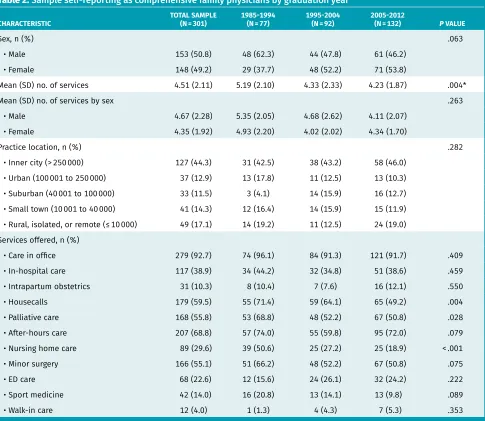485x421 pixels.
Task: Click the 'Walk-in care' row label
Action: [30, 411]
